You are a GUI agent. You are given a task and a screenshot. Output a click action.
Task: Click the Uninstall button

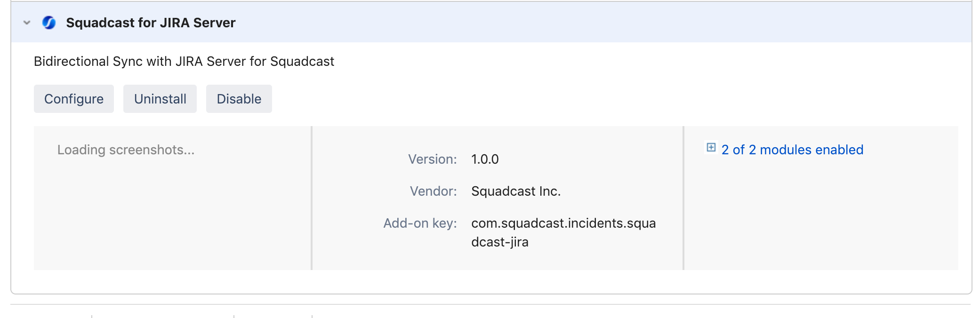(x=160, y=99)
